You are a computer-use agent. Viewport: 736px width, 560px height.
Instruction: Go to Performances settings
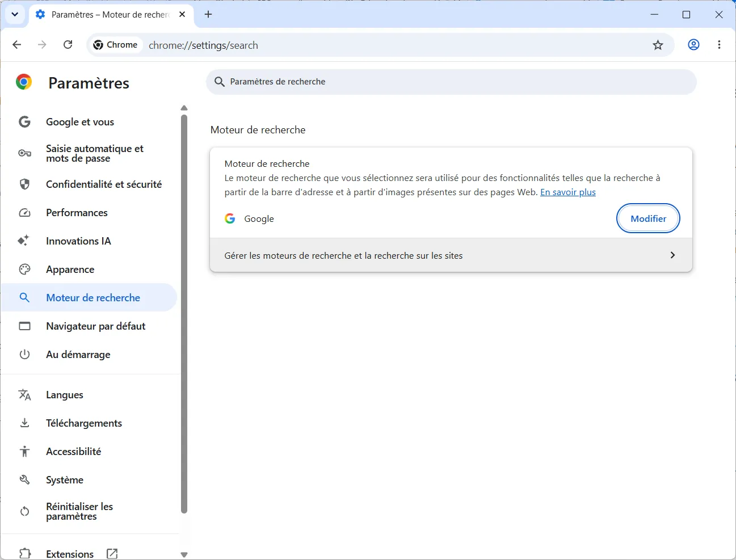pos(89,213)
